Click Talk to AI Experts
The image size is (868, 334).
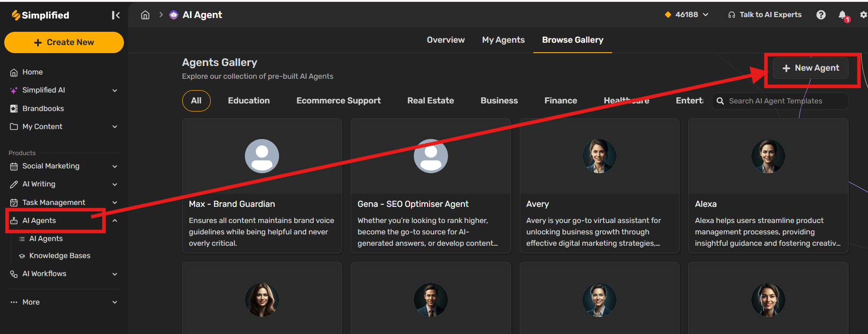click(765, 15)
